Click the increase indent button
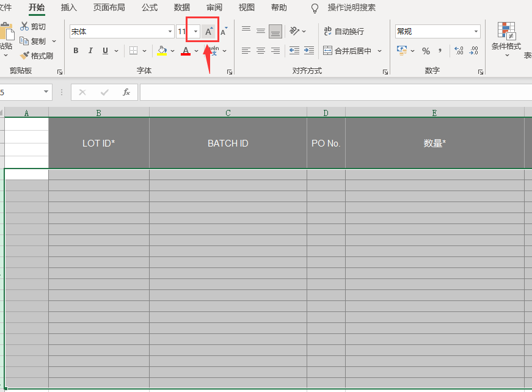 point(308,51)
